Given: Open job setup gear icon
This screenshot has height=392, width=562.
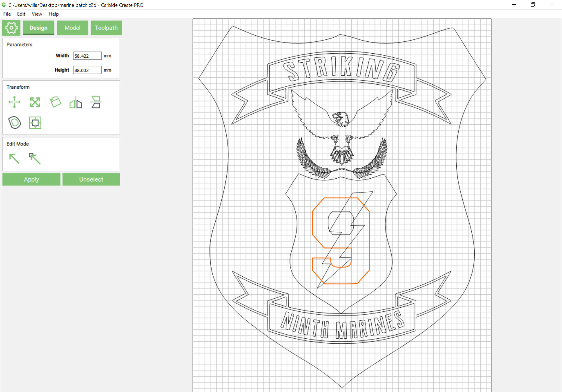Looking at the screenshot, I should [11, 28].
